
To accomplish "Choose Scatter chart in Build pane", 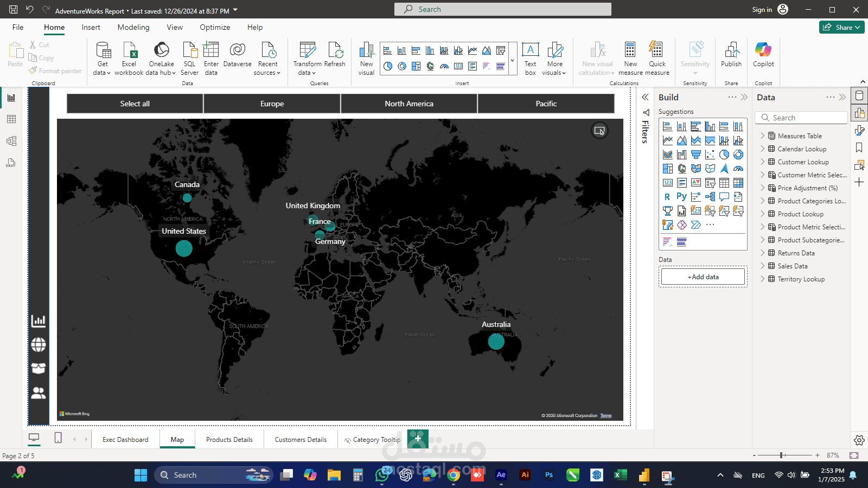I will [x=710, y=155].
